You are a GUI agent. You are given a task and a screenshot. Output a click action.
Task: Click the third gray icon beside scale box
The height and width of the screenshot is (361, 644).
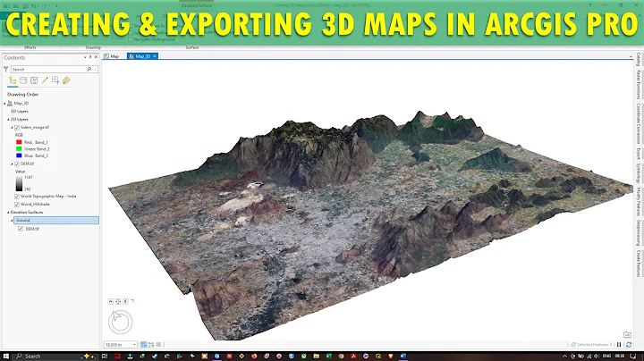point(158,345)
